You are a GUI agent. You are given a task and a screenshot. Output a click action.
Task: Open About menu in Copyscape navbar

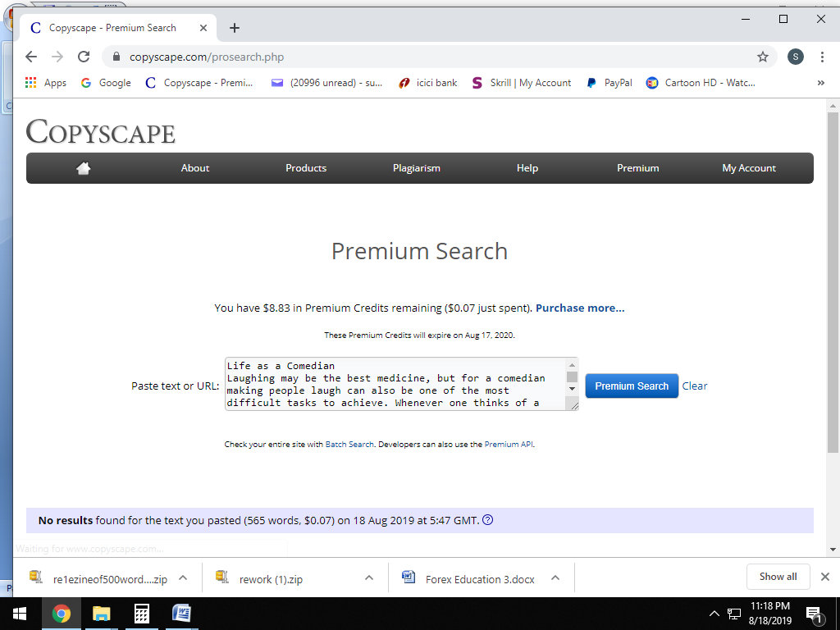pos(195,168)
